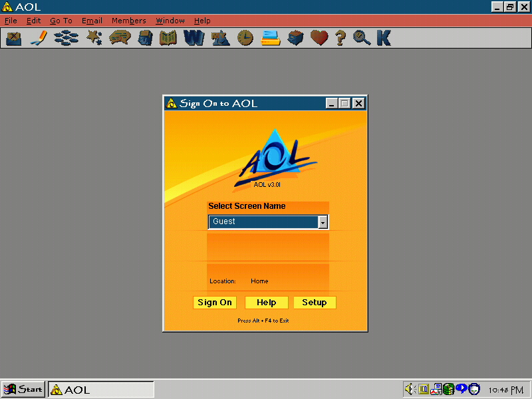The height and width of the screenshot is (399, 532).
Task: Click the printer icon in toolbar
Action: pos(270,39)
